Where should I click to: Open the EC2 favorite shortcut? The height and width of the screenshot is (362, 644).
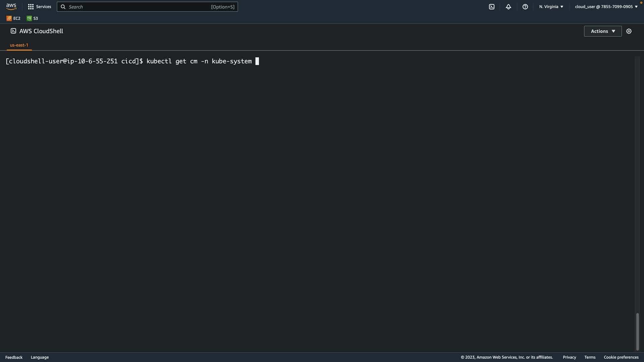tap(13, 18)
